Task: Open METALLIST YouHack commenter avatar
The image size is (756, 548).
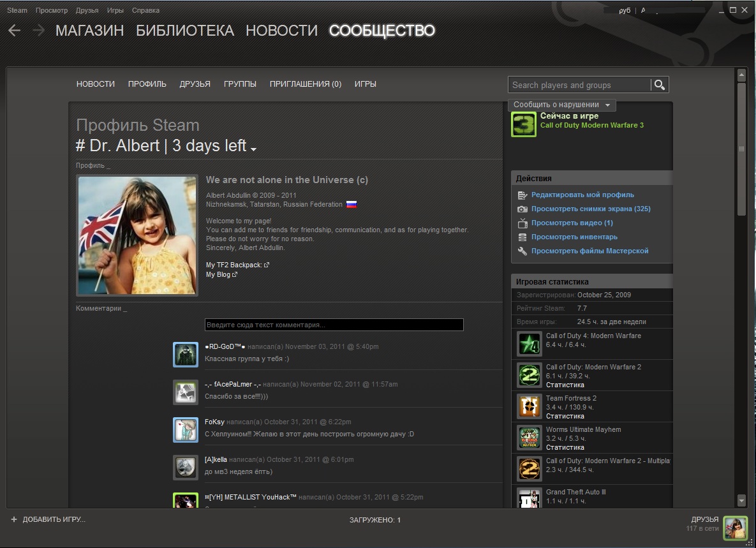Action: click(x=186, y=500)
